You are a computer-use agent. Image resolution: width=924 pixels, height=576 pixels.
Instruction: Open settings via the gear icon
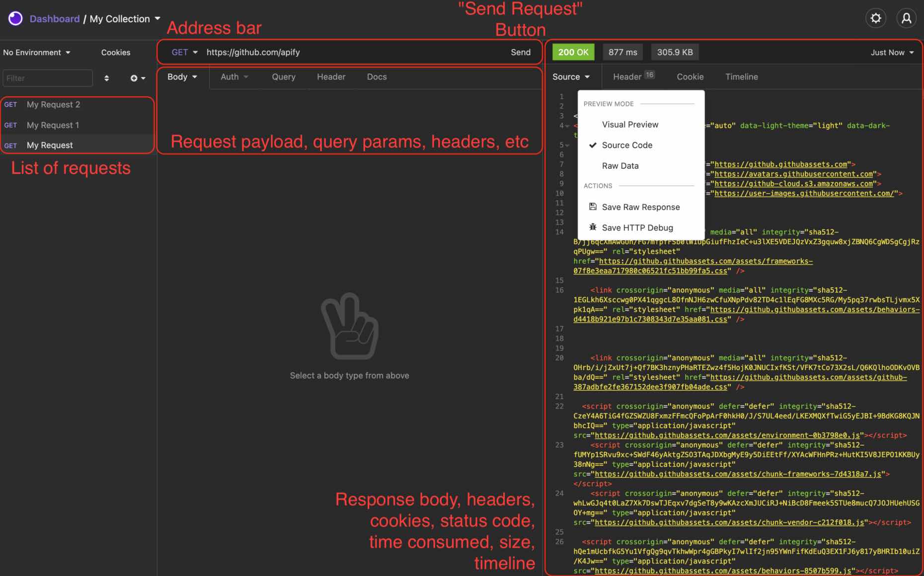point(876,18)
